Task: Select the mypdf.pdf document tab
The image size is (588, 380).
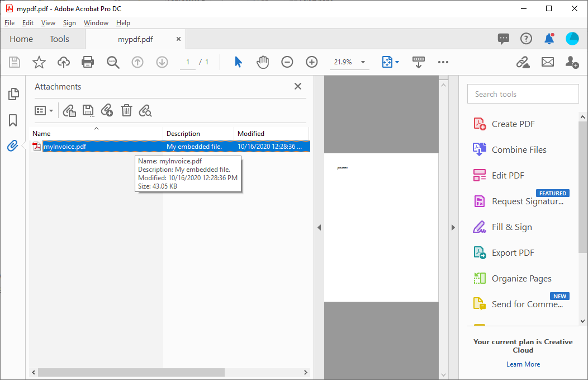Action: 135,39
